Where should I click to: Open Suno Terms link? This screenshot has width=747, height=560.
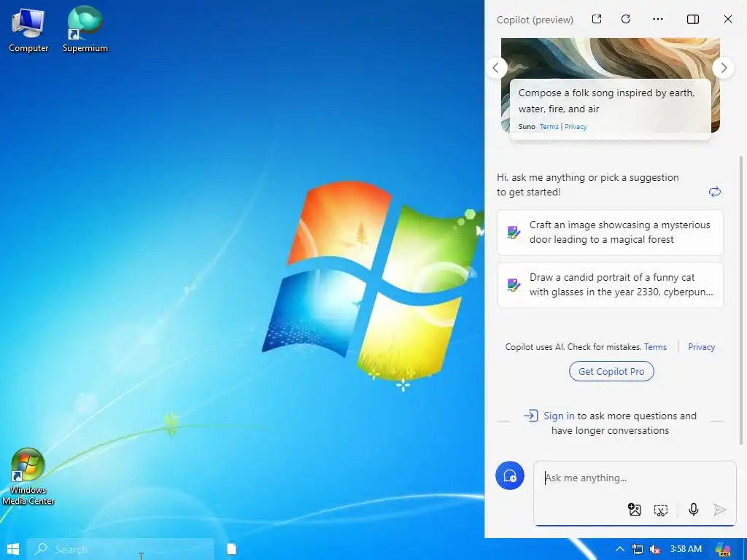pos(549,127)
